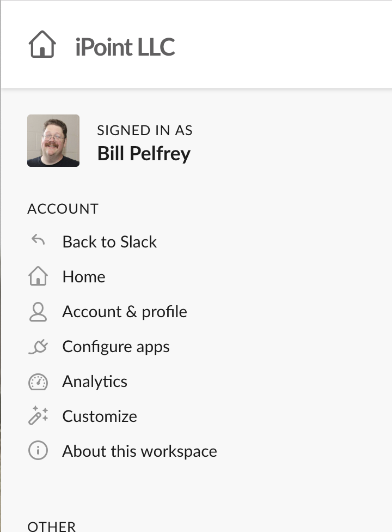
Task: Open Analytics via the gauge icon
Action: pyautogui.click(x=38, y=381)
